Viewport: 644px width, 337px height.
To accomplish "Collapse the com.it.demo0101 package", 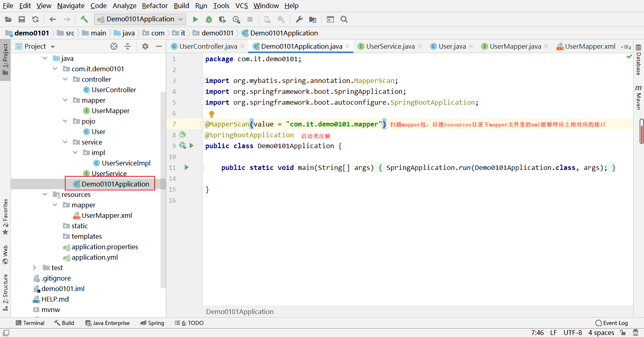I will (x=55, y=69).
